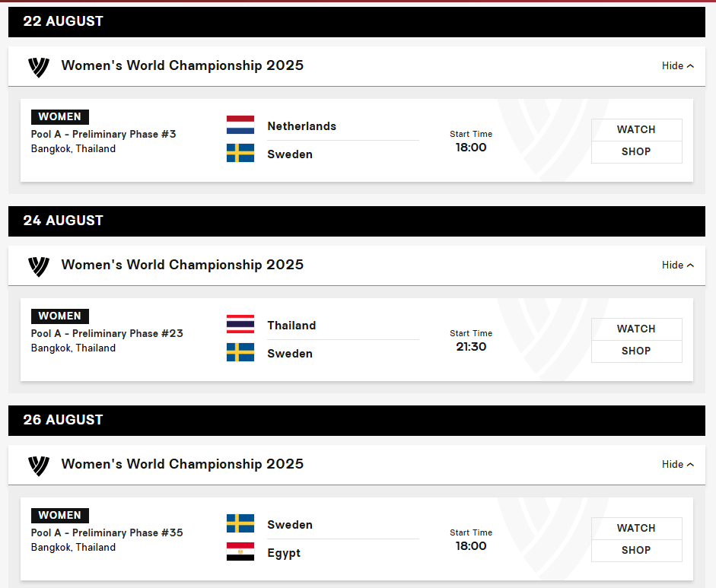Collapse 22 August section with Hide
This screenshot has width=716, height=588.
(x=677, y=66)
